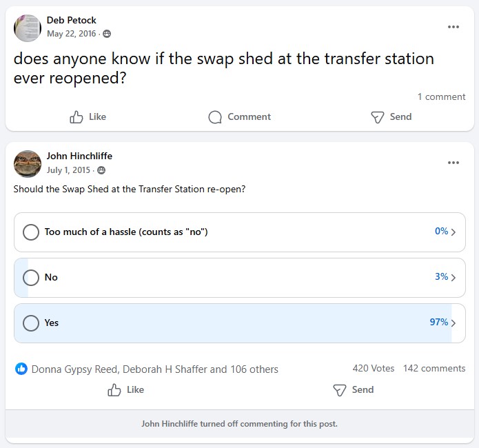Select the "Yes" poll option

pos(31,323)
